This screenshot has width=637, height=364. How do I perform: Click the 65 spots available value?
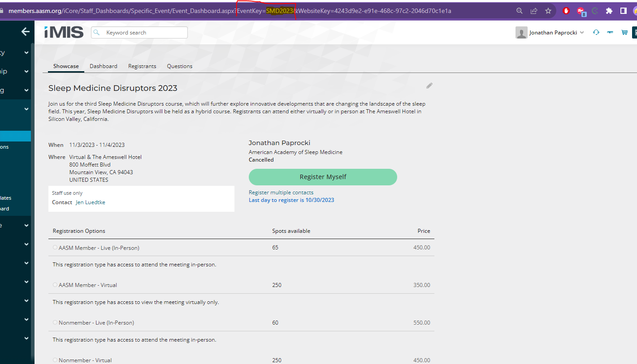click(275, 248)
